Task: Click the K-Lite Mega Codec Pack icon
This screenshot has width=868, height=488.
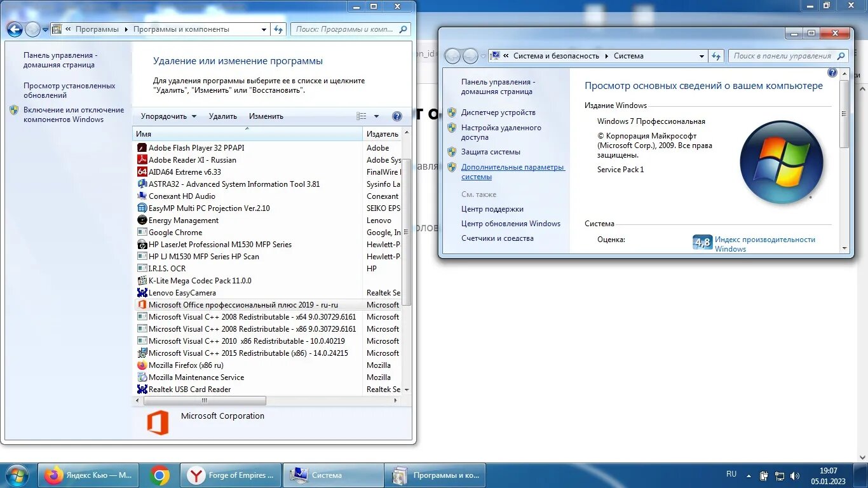Action: [x=142, y=280]
